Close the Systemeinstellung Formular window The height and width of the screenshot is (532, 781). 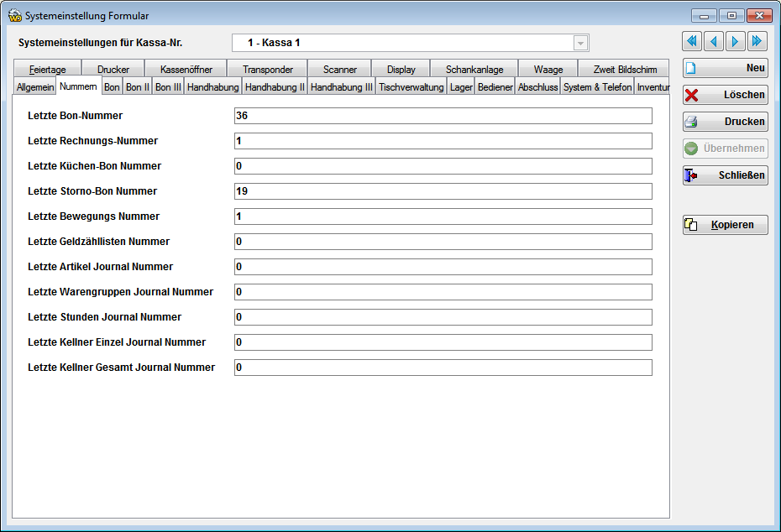pyautogui.click(x=759, y=15)
